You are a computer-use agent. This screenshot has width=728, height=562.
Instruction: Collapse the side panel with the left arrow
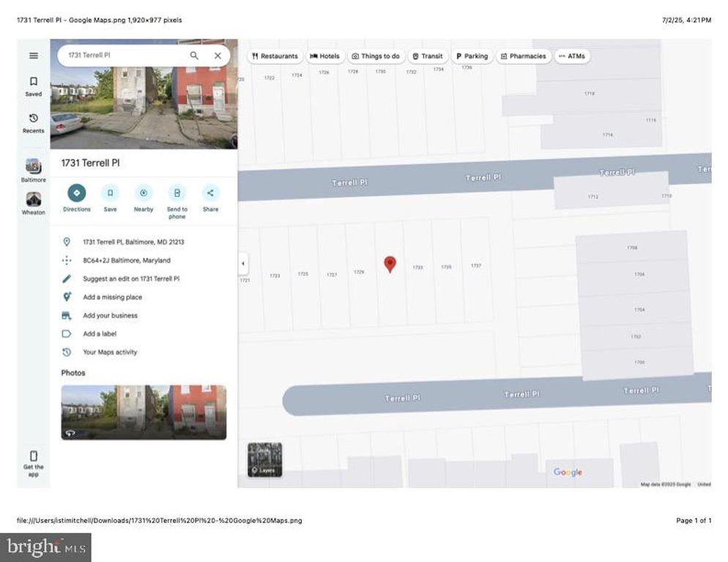pos(243,263)
